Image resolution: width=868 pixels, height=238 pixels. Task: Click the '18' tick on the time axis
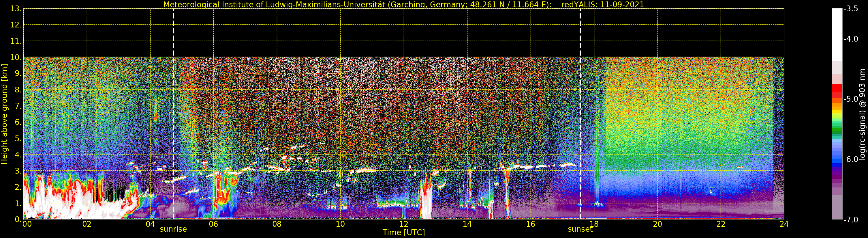(594, 224)
